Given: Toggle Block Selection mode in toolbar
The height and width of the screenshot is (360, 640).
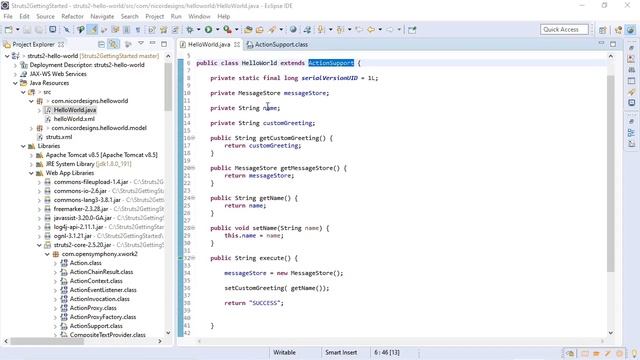Looking at the screenshot, I should (x=126, y=29).
